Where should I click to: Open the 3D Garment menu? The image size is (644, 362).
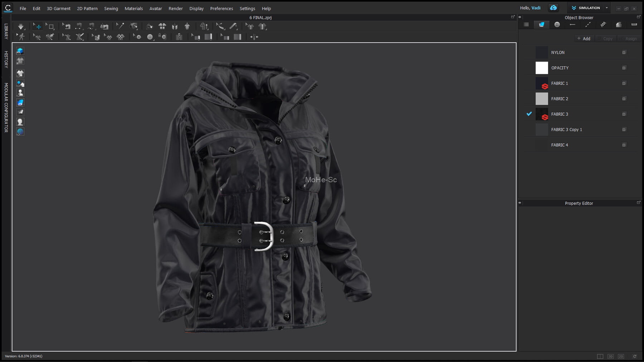58,9
